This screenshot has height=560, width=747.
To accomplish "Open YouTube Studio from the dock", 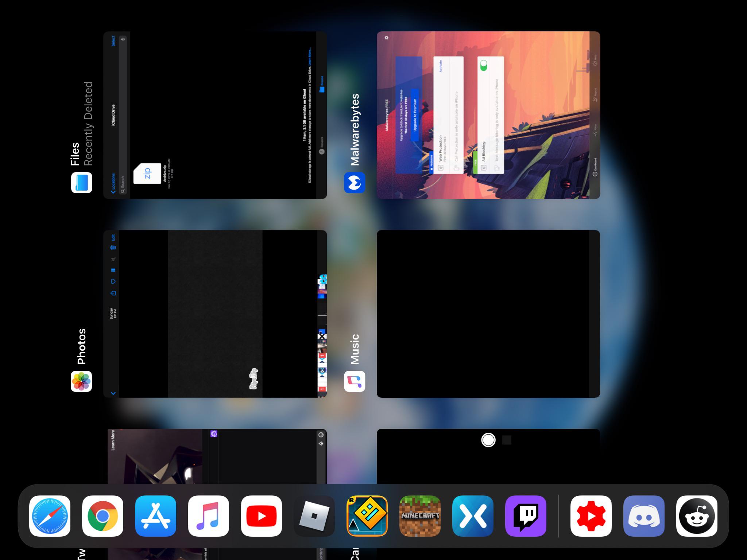I will point(591,516).
